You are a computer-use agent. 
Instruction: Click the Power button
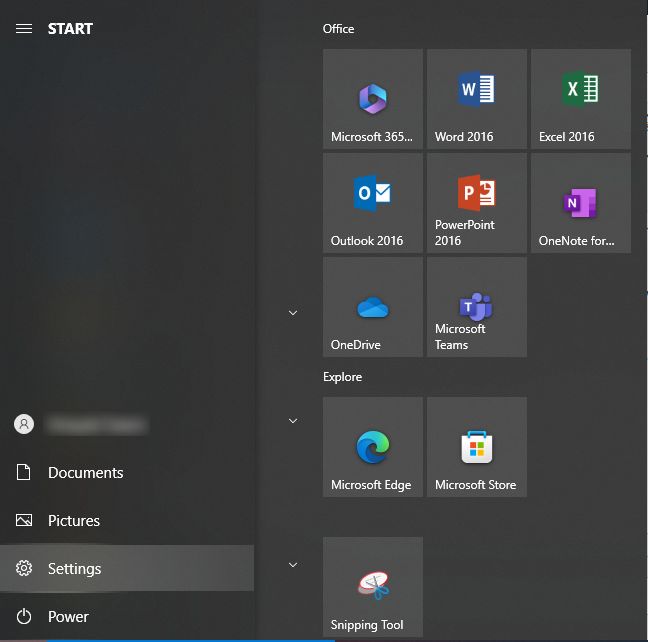(68, 617)
